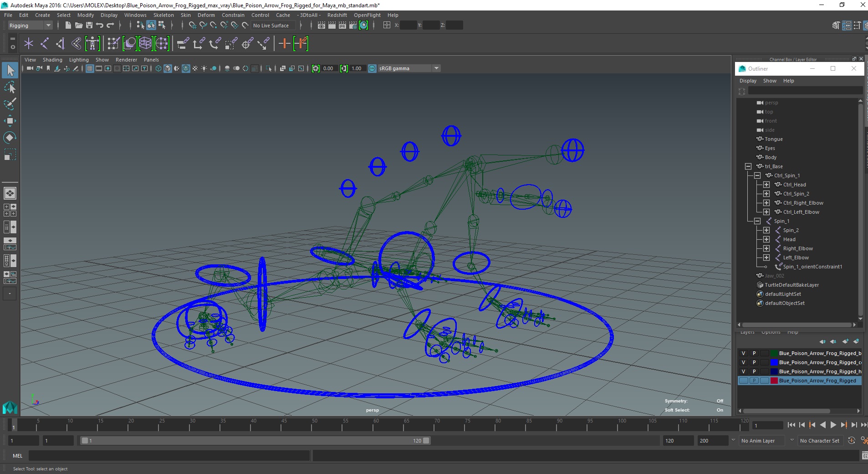Select the Tongue node in Outliner

[x=773, y=139]
